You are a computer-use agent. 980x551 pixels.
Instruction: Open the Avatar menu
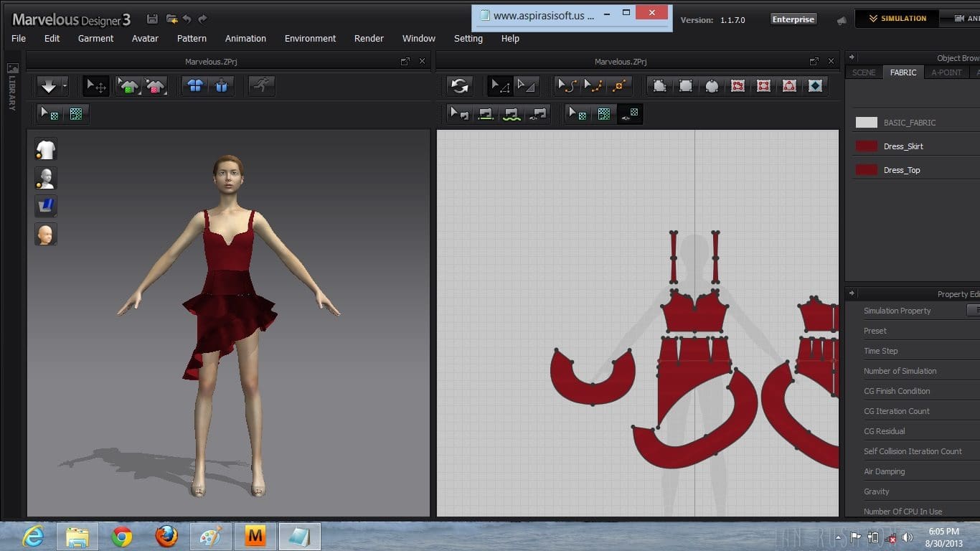pos(145,39)
